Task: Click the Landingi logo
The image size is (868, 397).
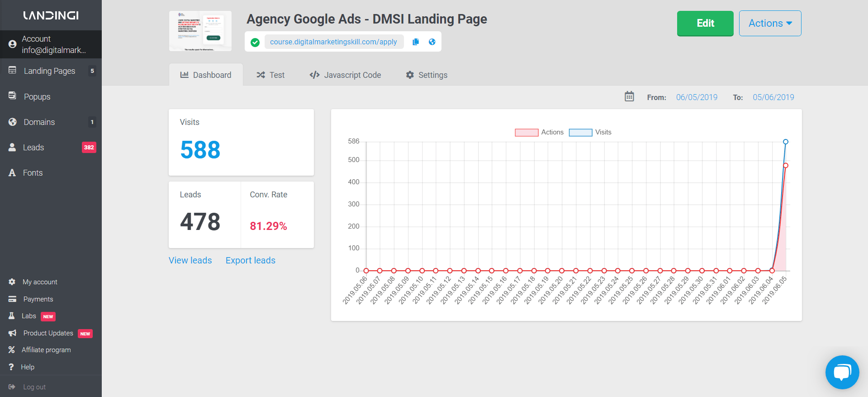Action: [51, 15]
